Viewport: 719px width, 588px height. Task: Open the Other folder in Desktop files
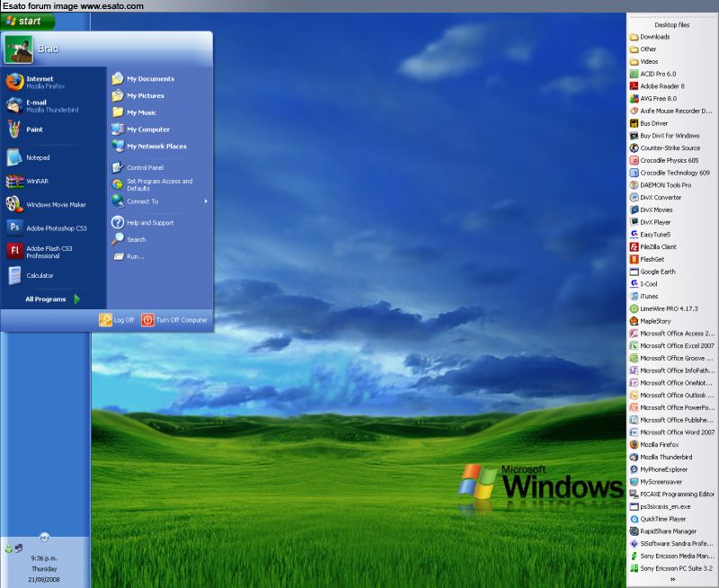point(643,49)
